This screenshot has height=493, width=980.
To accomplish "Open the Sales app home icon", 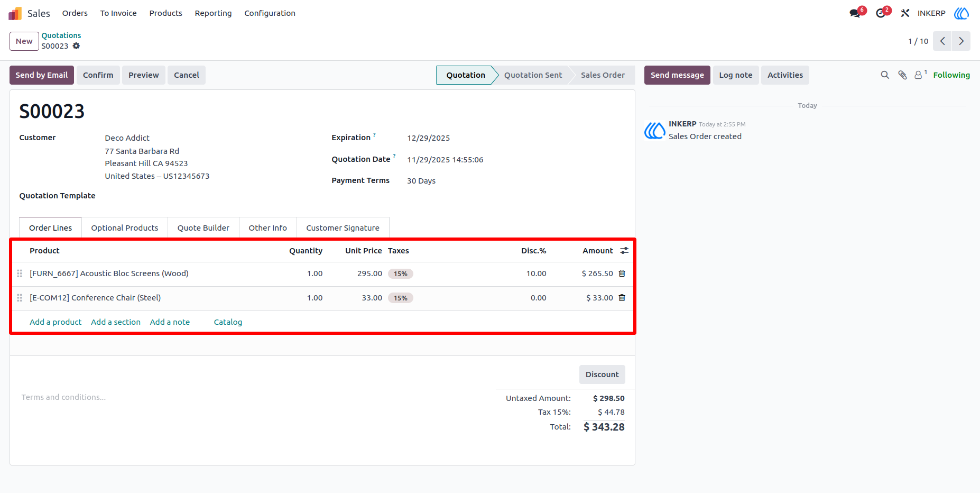I will (15, 13).
